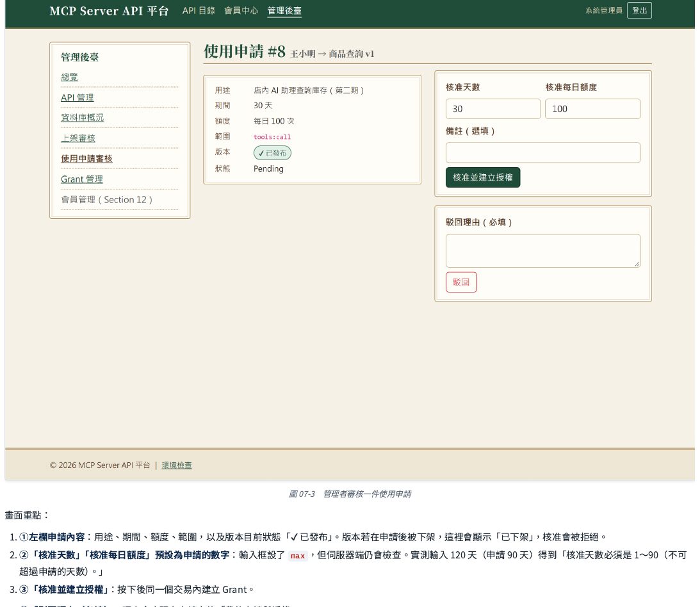Open 資料庫概況 sidebar link
Screen dimensions: 700x607
tap(82, 117)
